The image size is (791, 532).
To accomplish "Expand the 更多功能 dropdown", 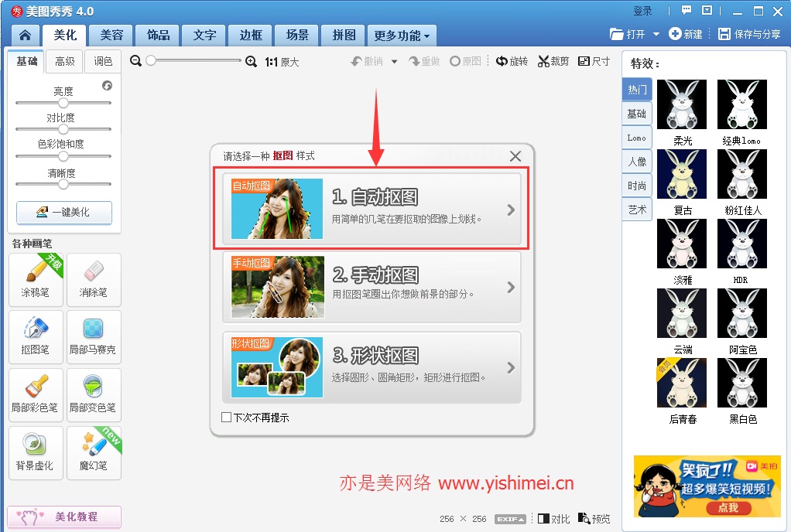I will pyautogui.click(x=402, y=36).
